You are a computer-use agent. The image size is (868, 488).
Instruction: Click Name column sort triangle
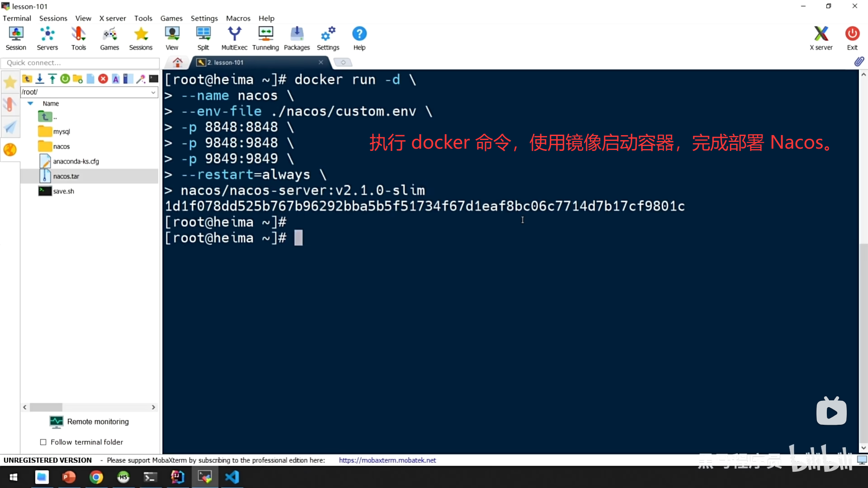tap(30, 103)
